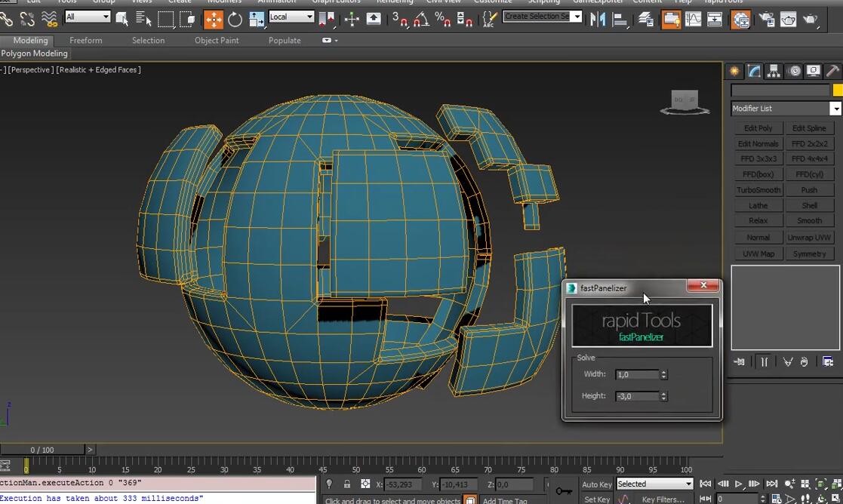Switch to the Selection ribbon tab

click(x=149, y=40)
